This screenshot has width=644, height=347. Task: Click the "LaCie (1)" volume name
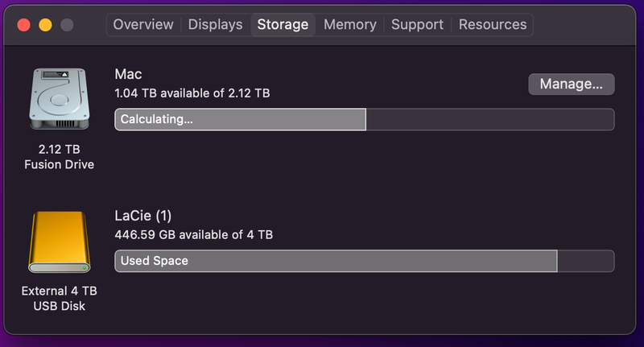coord(143,216)
